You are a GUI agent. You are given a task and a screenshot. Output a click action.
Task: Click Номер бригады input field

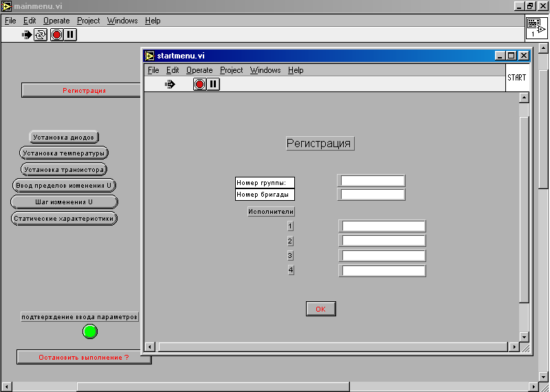371,195
